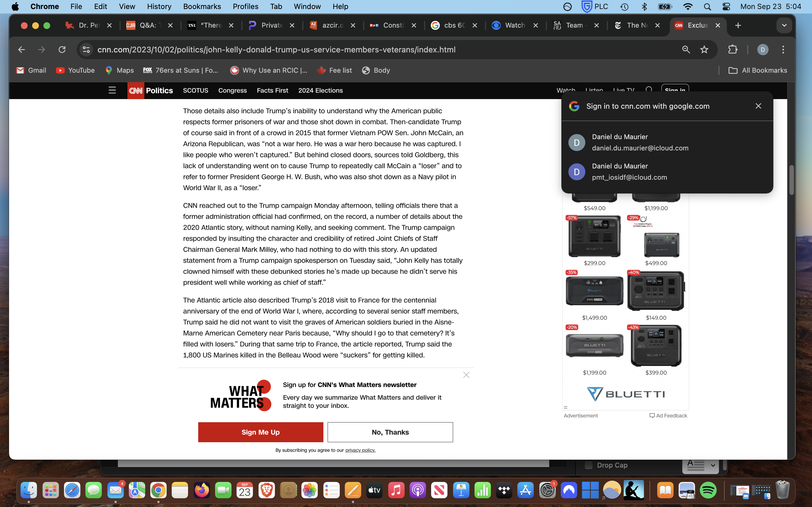This screenshot has height=507, width=812.
Task: Close the Google sign-in popup
Action: click(x=758, y=106)
